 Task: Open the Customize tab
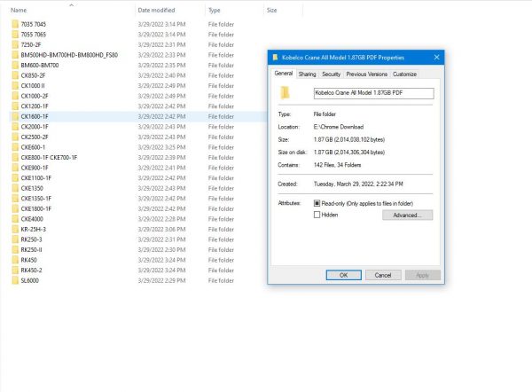[404, 74]
